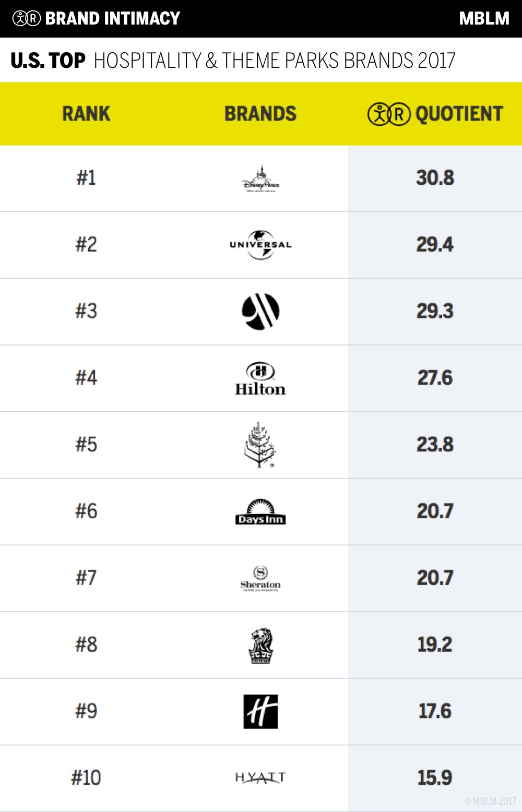Click the 15.9 quotient value
Image resolution: width=522 pixels, height=812 pixels.
tap(435, 778)
